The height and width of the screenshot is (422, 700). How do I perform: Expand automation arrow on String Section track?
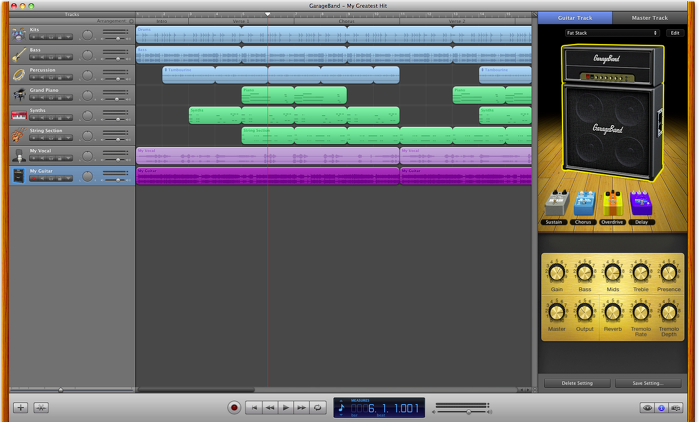pos(68,138)
